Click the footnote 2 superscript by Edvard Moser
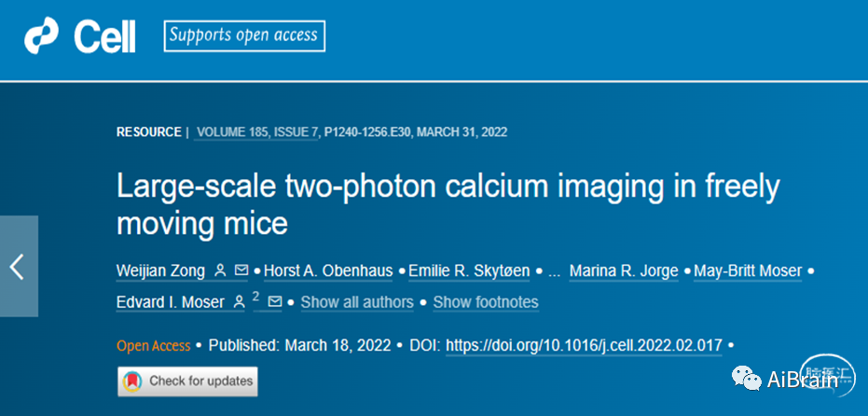This screenshot has height=416, width=868. pos(255,296)
